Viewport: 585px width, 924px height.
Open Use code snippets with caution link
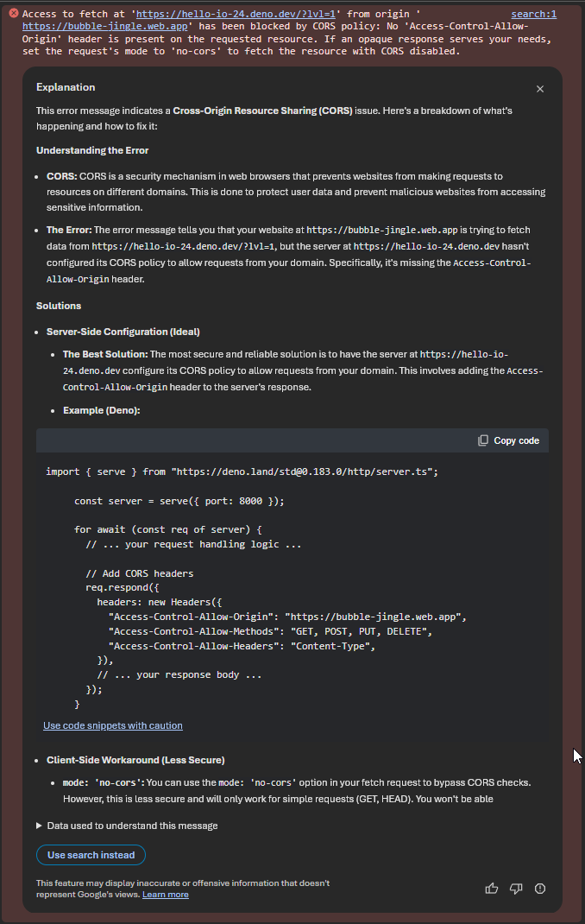click(x=113, y=725)
